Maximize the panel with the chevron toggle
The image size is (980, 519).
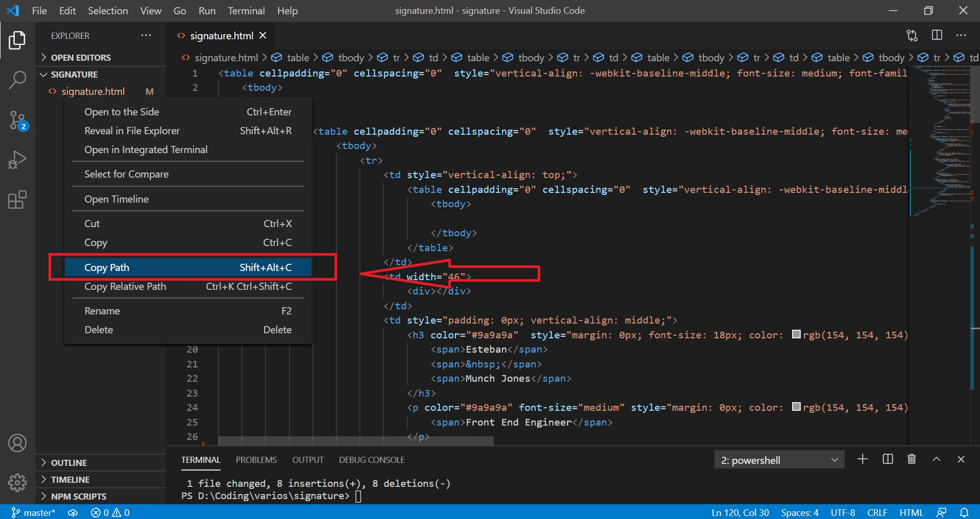click(x=937, y=459)
